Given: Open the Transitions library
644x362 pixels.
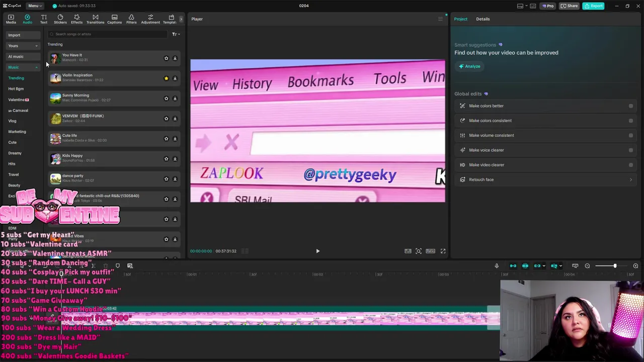Looking at the screenshot, I should pyautogui.click(x=95, y=19).
